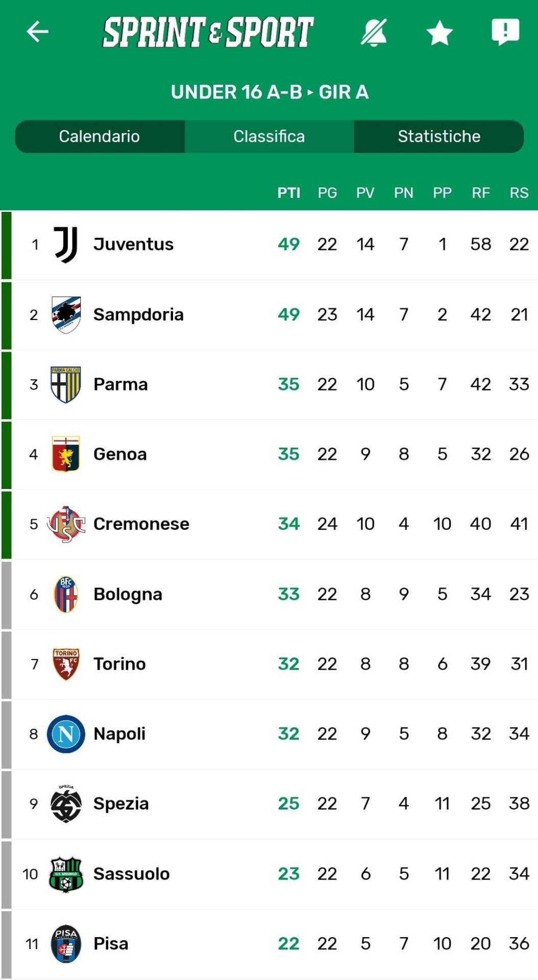The image size is (538, 980).
Task: Select the Classifica tab
Action: coord(269,136)
